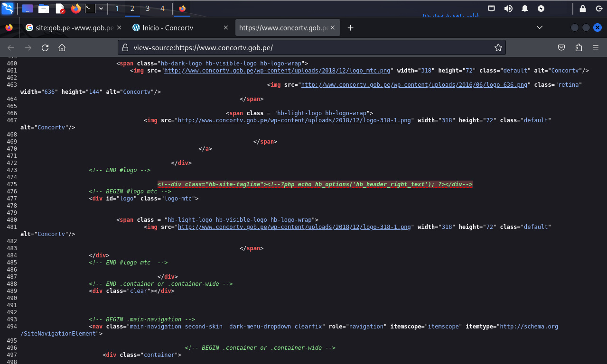Image resolution: width=607 pixels, height=364 pixels.
Task: Switch to the site:gob.pe Google search tab
Action: click(x=74, y=28)
